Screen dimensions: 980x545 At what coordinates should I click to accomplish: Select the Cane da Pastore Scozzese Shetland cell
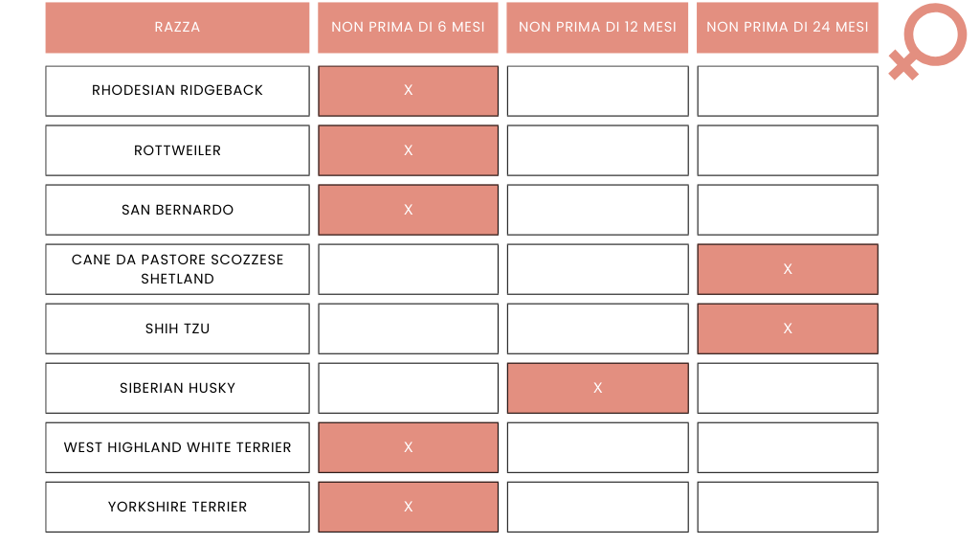tap(177, 269)
